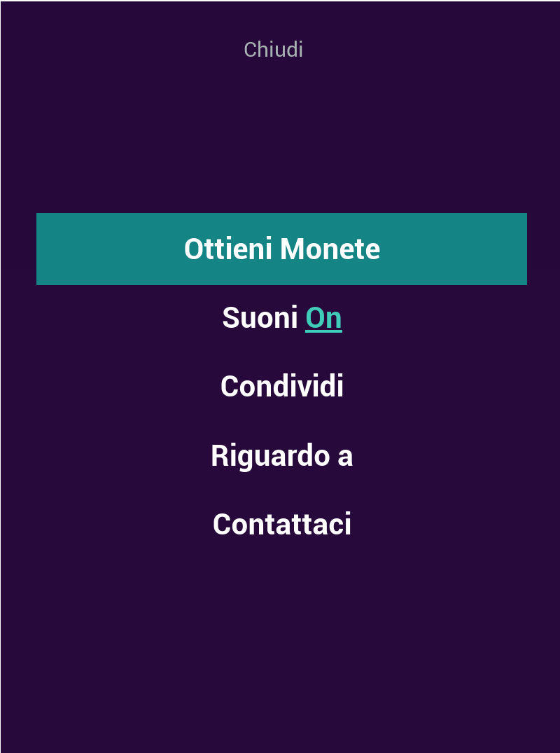The height and width of the screenshot is (753, 560).
Task: Disable game sounds via the On link
Action: [323, 317]
